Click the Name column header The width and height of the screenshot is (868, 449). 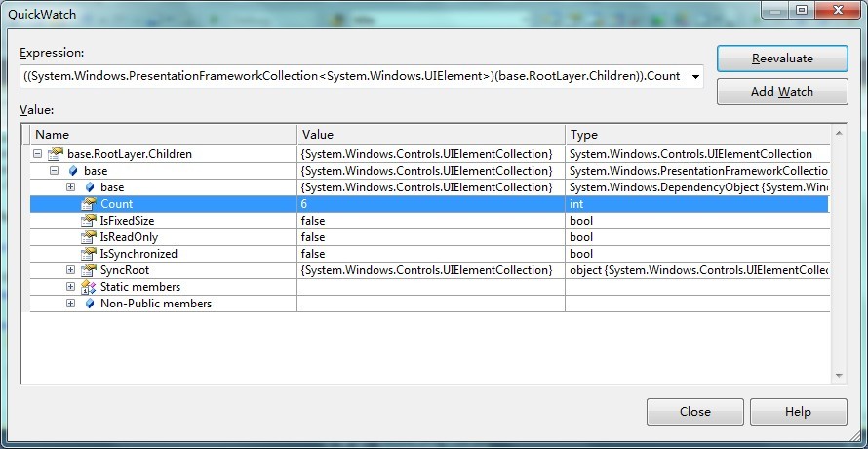point(164,135)
